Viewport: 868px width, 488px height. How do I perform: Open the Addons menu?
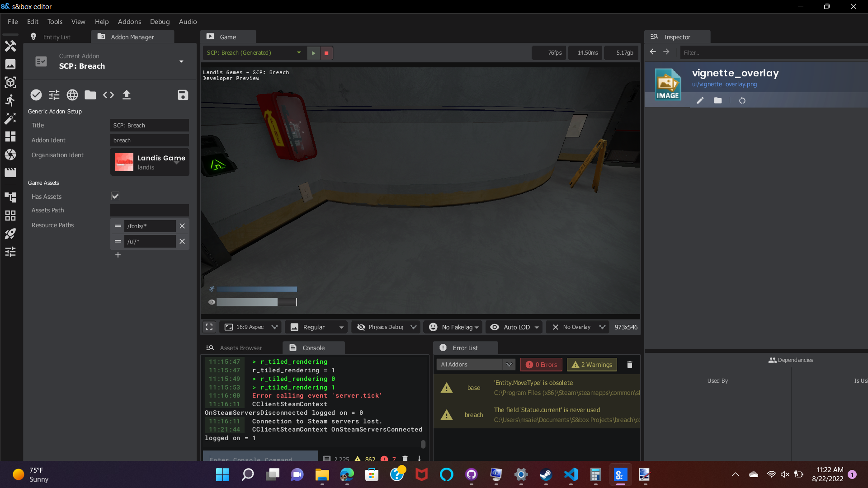pyautogui.click(x=129, y=21)
